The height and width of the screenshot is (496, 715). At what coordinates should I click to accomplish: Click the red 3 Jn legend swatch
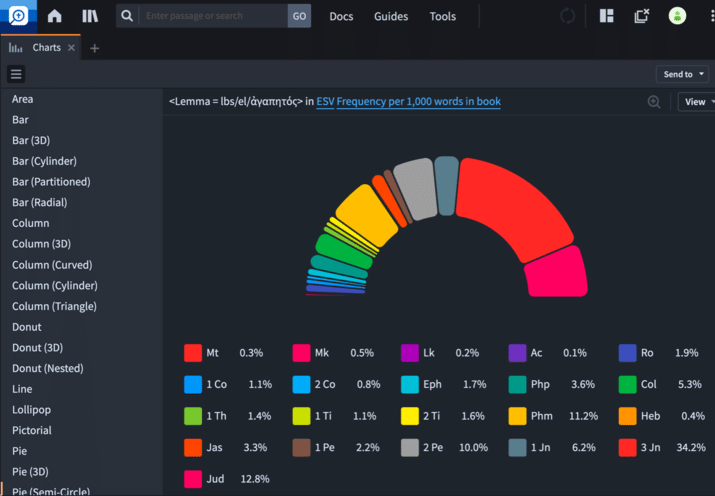click(627, 446)
